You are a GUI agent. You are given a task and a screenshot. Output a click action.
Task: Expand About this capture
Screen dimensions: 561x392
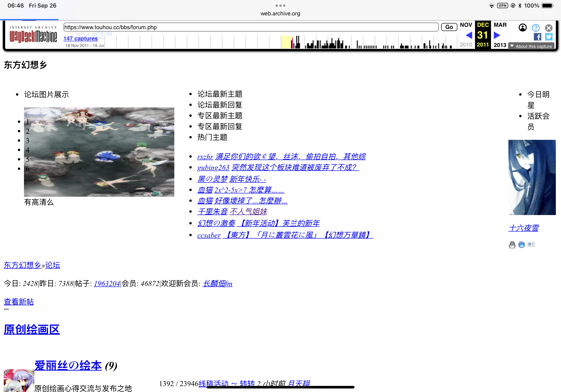click(531, 46)
